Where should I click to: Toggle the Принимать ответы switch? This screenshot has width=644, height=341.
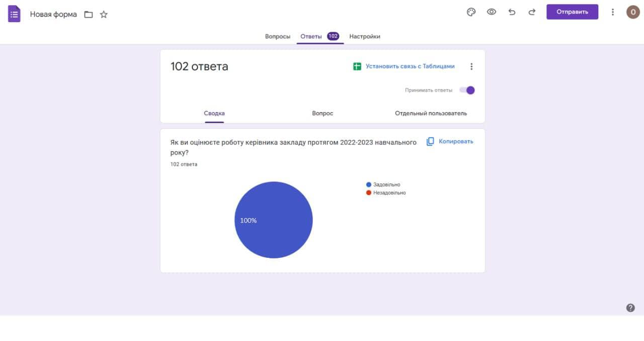point(467,90)
